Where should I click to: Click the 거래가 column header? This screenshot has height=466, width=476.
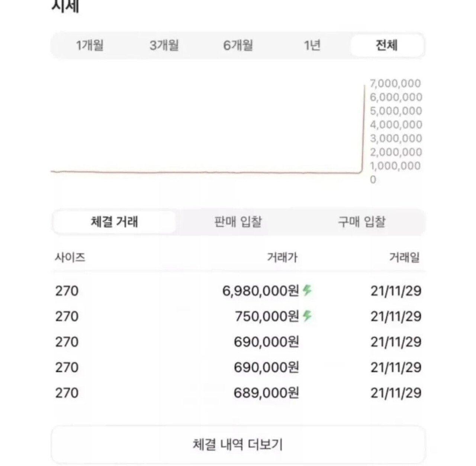pos(282,257)
